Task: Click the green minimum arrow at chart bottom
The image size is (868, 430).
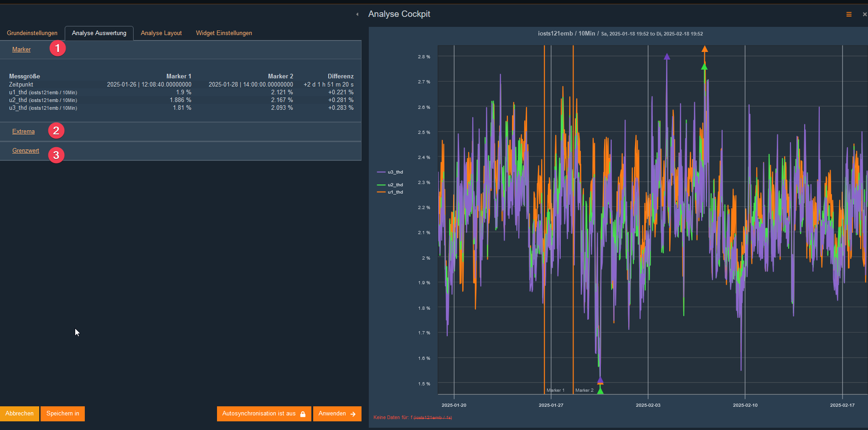Action: click(600, 391)
